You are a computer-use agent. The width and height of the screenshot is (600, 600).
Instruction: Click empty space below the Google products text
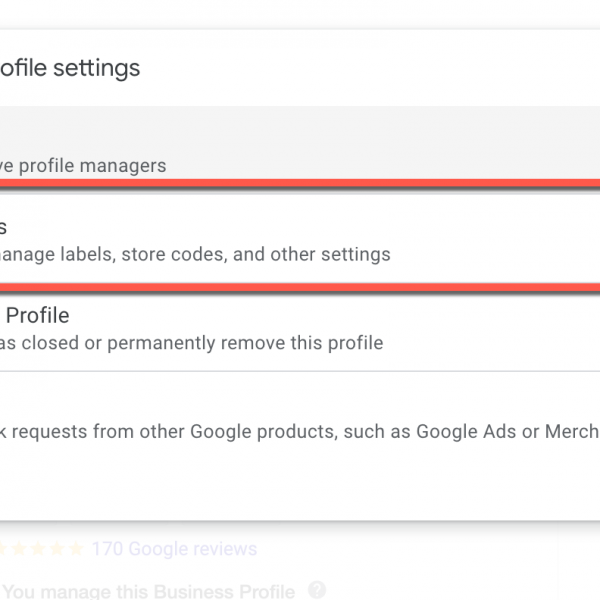pyautogui.click(x=300, y=480)
